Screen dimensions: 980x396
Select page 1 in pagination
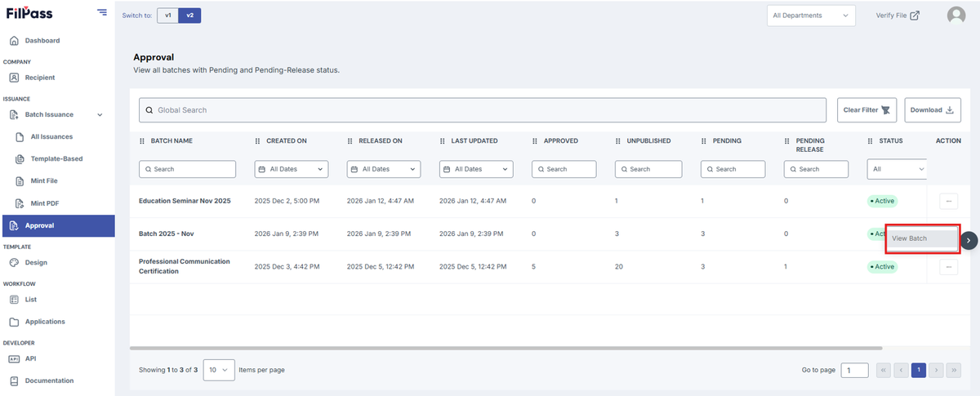(x=919, y=371)
